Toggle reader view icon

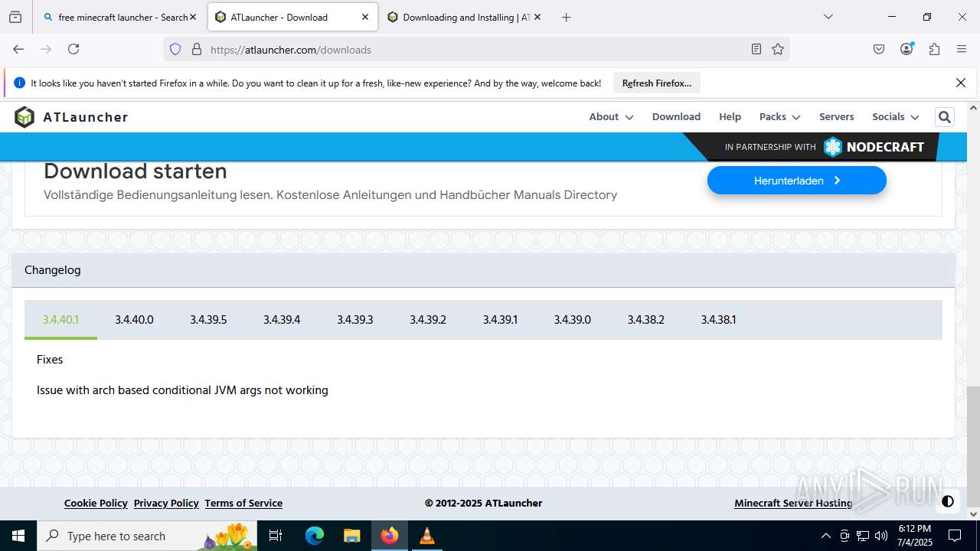point(756,49)
